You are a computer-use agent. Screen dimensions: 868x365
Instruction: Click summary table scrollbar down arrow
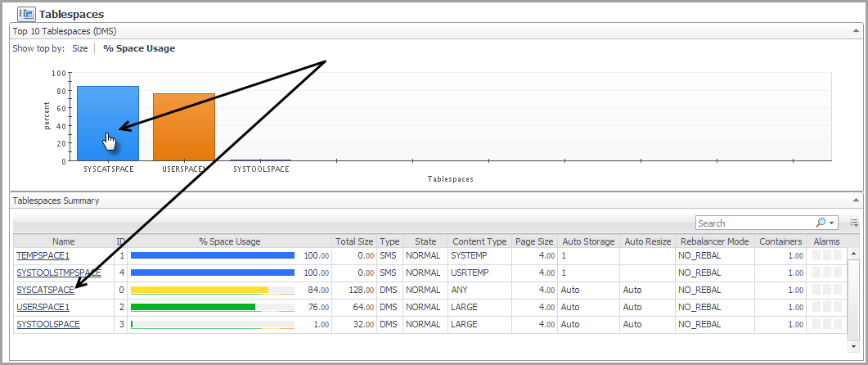pyautogui.click(x=853, y=346)
